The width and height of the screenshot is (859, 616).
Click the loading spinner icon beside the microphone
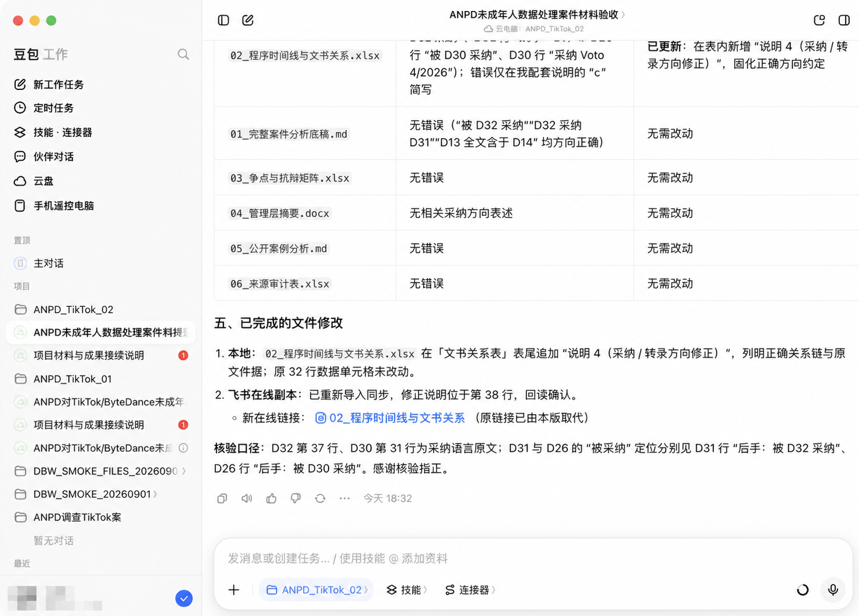[803, 590]
